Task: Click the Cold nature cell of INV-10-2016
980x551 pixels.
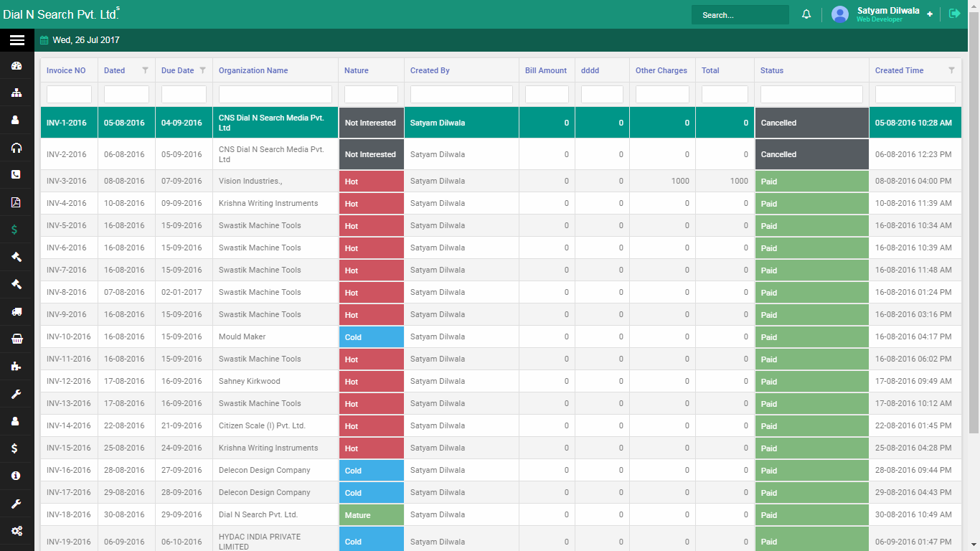Action: click(x=371, y=337)
